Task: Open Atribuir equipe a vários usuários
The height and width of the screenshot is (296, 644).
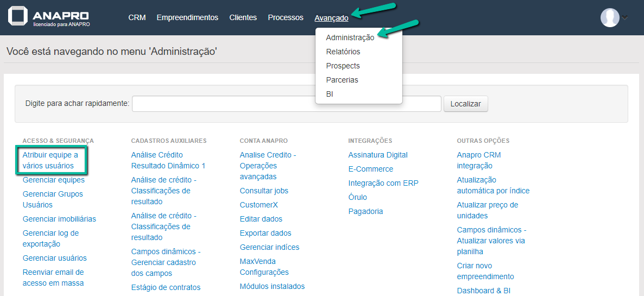Action: (x=50, y=160)
